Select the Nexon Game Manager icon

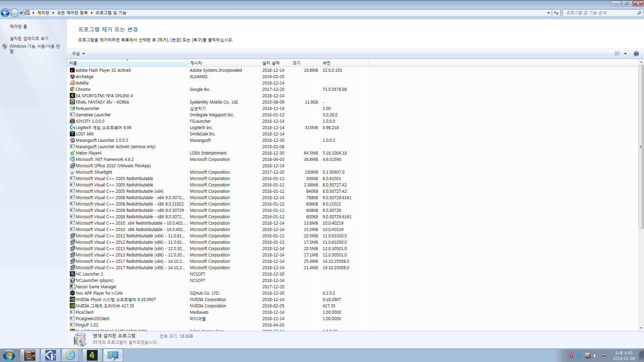72,287
